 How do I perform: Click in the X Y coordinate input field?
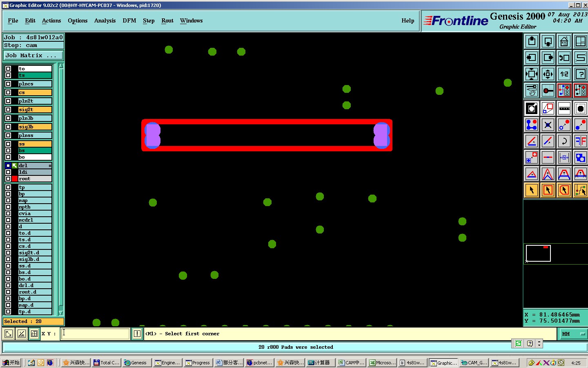(x=96, y=334)
